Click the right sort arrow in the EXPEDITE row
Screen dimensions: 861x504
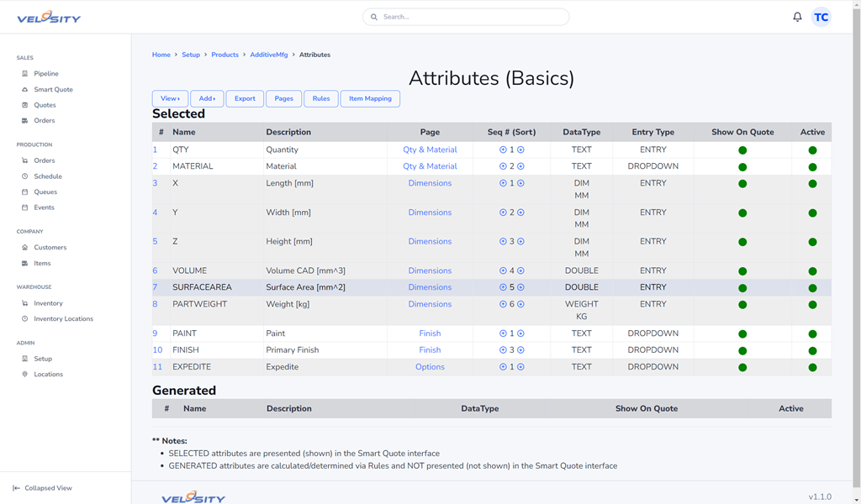pyautogui.click(x=521, y=367)
